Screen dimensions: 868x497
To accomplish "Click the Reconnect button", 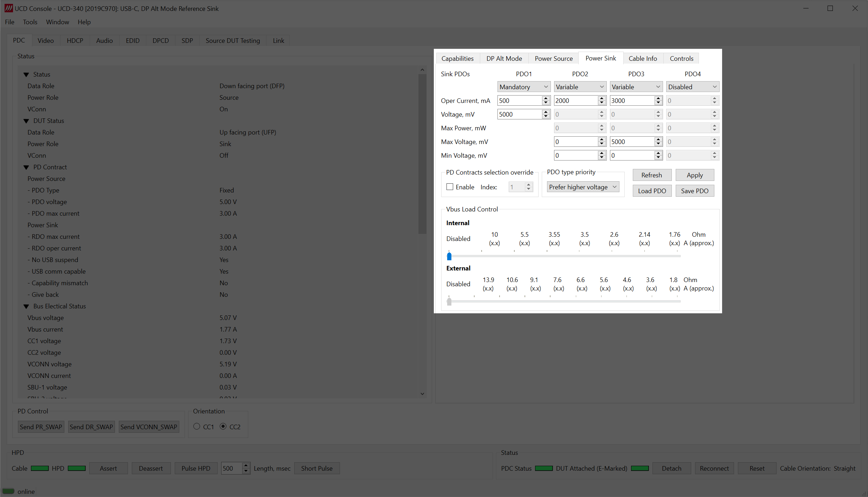I will click(714, 468).
